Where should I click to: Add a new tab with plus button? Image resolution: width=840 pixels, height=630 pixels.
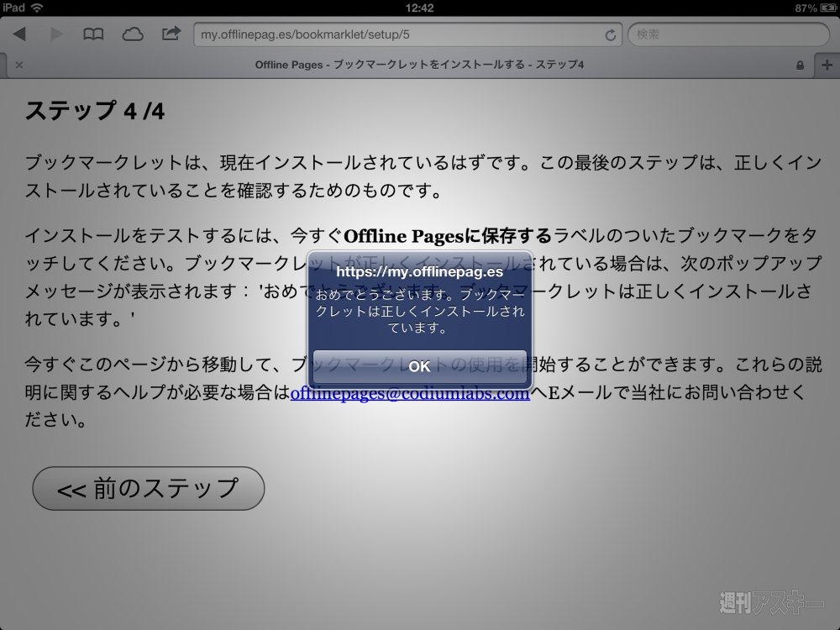(x=827, y=66)
